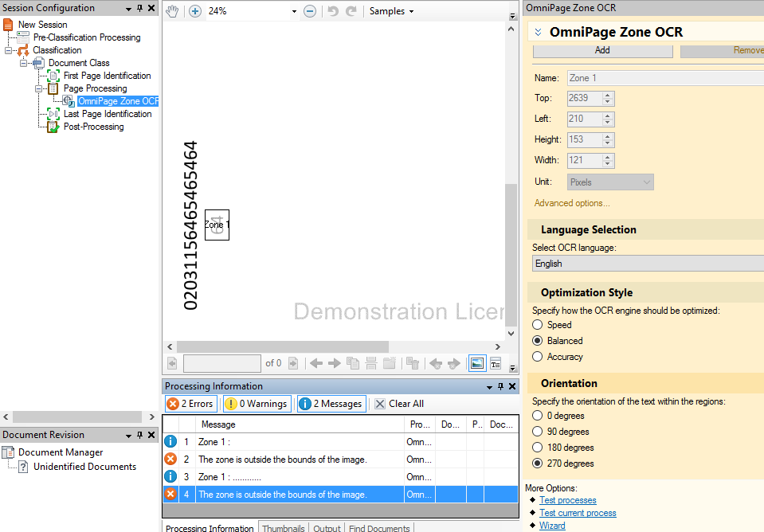Select the hand pan tool
Image resolution: width=764 pixels, height=532 pixels.
[173, 11]
